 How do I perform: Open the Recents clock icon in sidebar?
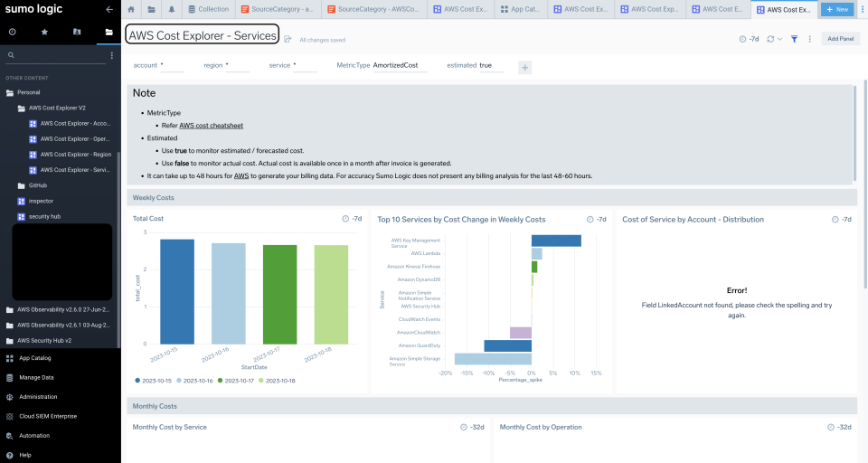[x=12, y=33]
